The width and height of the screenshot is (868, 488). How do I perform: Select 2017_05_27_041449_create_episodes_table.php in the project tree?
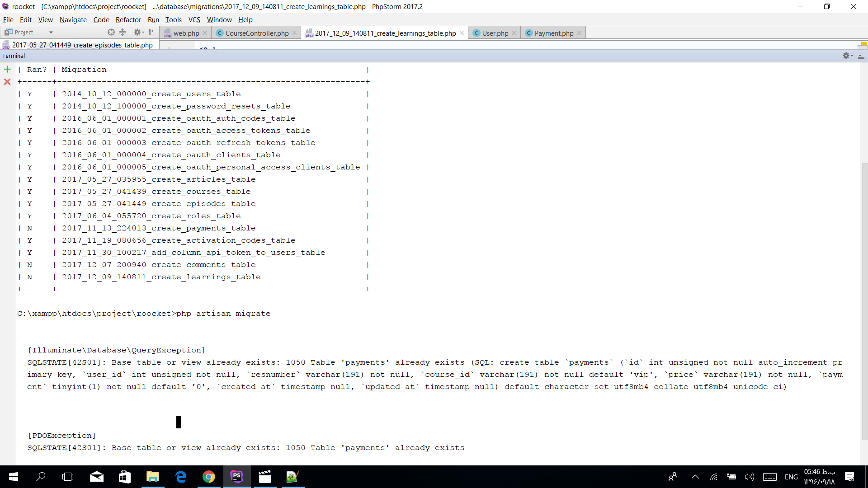pyautogui.click(x=82, y=45)
